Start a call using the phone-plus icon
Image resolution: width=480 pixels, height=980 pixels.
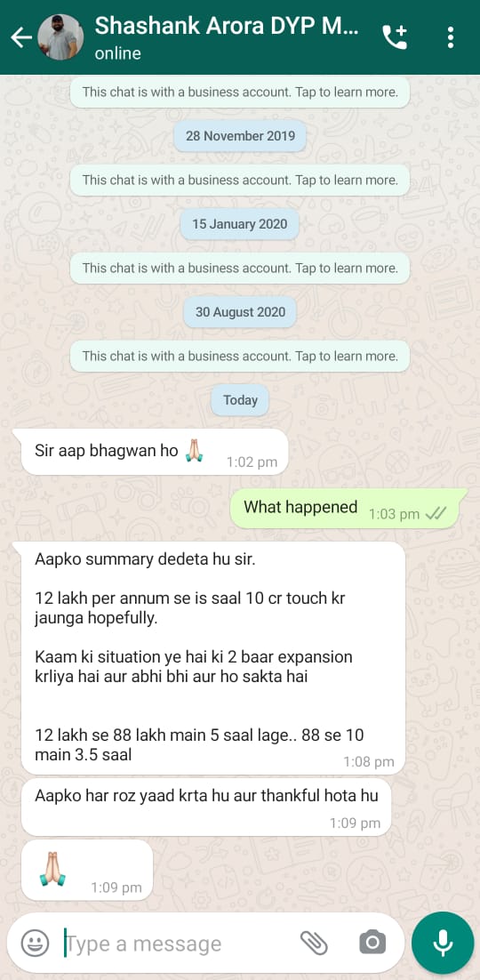tap(395, 37)
